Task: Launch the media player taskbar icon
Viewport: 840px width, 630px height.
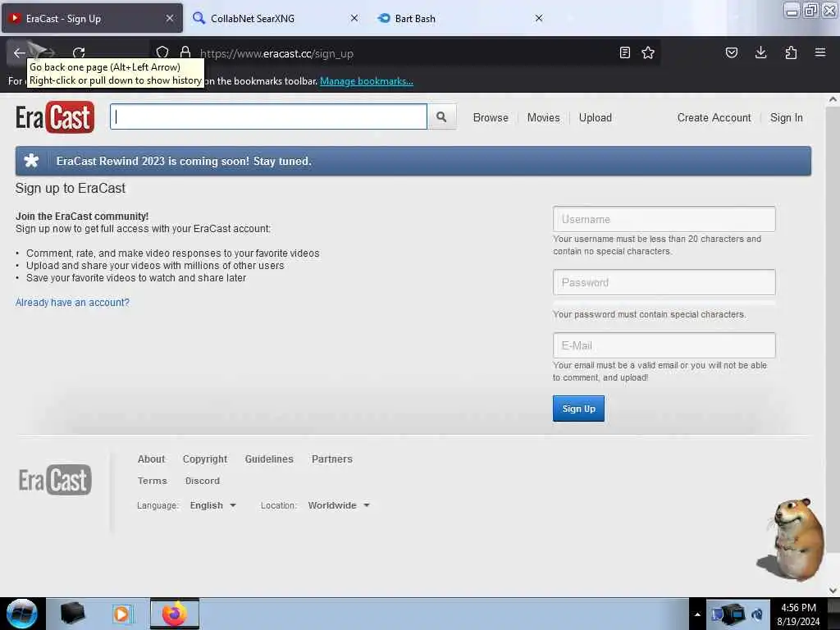Action: coord(121,614)
